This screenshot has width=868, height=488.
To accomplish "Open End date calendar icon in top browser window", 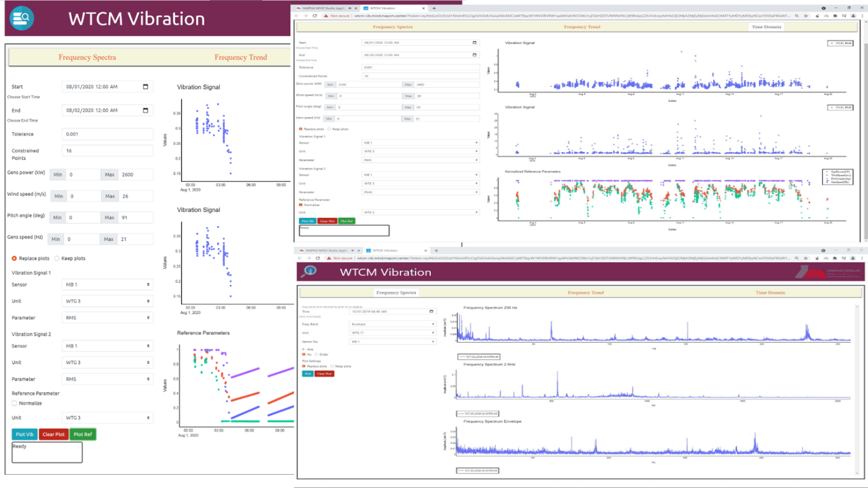I will 475,55.
